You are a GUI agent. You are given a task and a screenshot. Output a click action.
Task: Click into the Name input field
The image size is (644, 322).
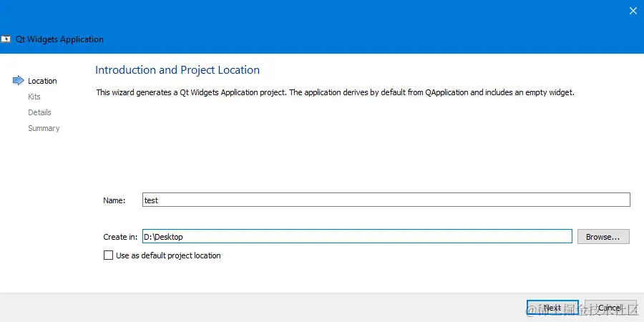[x=386, y=200]
